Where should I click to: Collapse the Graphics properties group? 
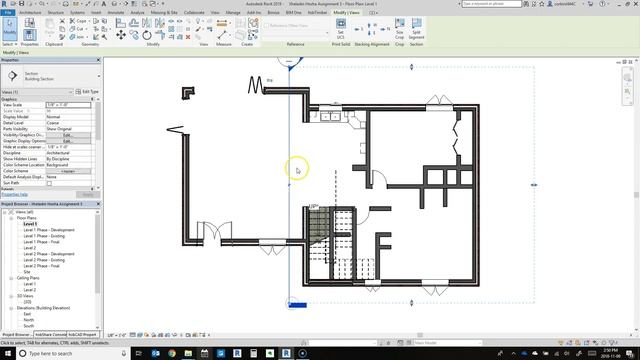[92, 99]
